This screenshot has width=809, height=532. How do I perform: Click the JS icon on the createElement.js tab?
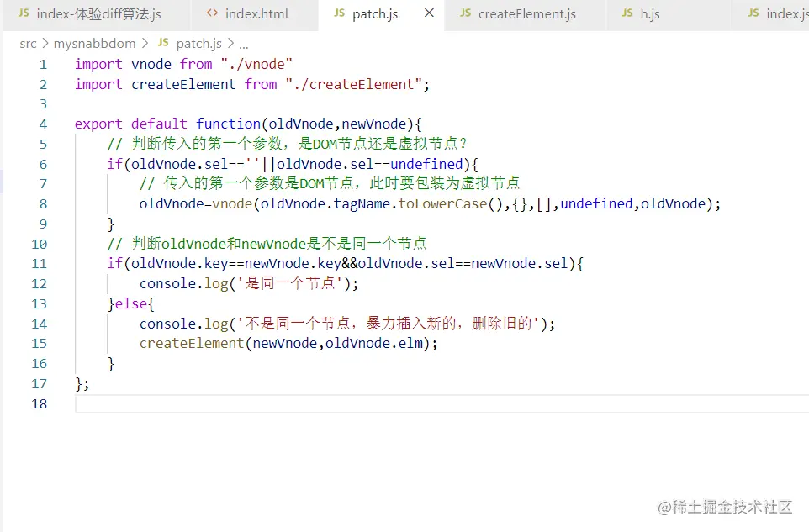click(x=465, y=13)
